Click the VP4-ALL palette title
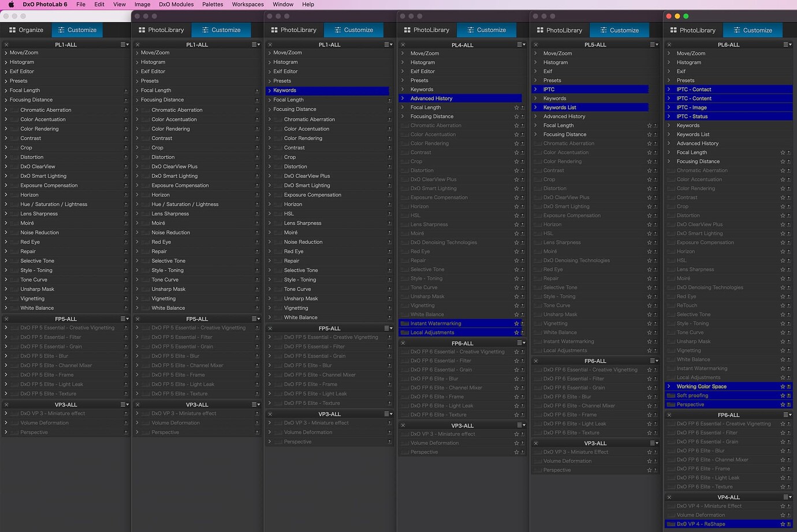797x532 pixels. tap(728, 497)
